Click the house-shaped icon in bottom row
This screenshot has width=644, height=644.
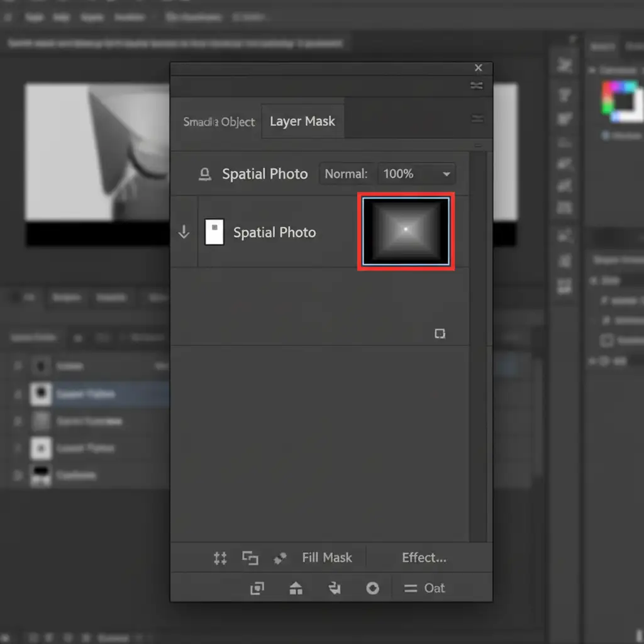click(x=296, y=589)
